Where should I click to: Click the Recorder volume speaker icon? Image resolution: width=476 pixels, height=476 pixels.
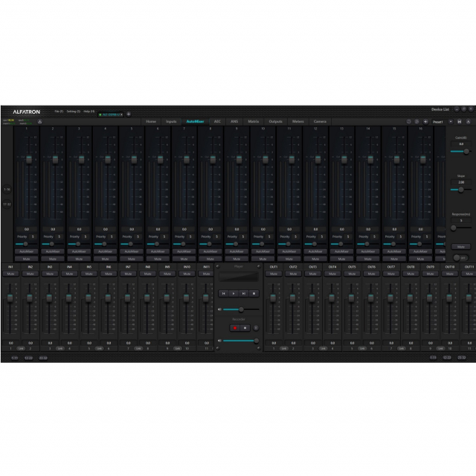219,341
